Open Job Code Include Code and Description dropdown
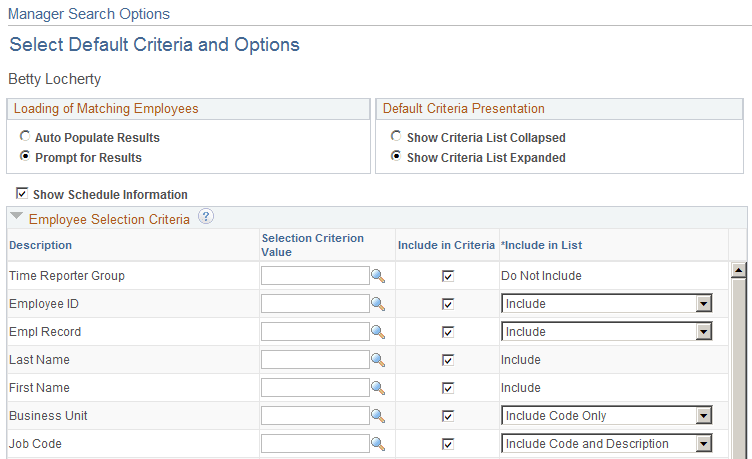This screenshot has height=459, width=752. click(x=704, y=444)
